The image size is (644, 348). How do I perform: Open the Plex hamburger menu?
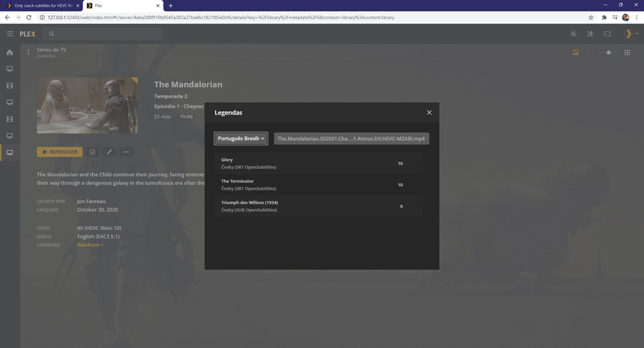pyautogui.click(x=10, y=34)
